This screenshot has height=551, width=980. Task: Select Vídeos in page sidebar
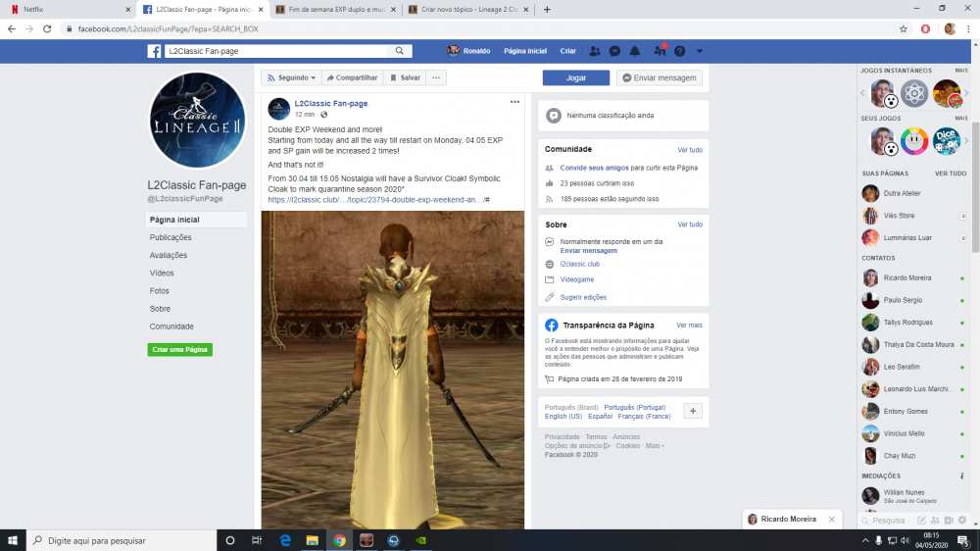(162, 274)
